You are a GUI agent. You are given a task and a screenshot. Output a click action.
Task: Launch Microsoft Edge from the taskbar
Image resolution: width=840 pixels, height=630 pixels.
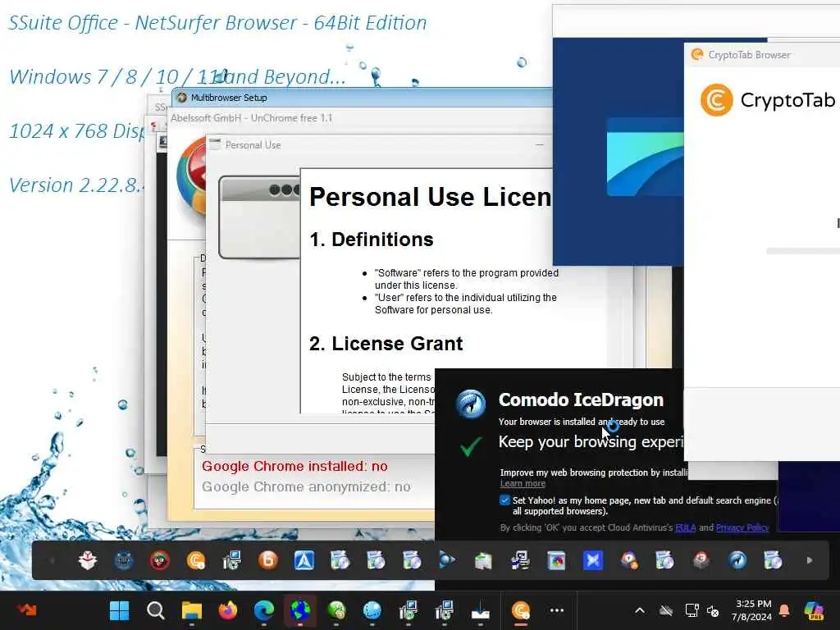tap(264, 610)
